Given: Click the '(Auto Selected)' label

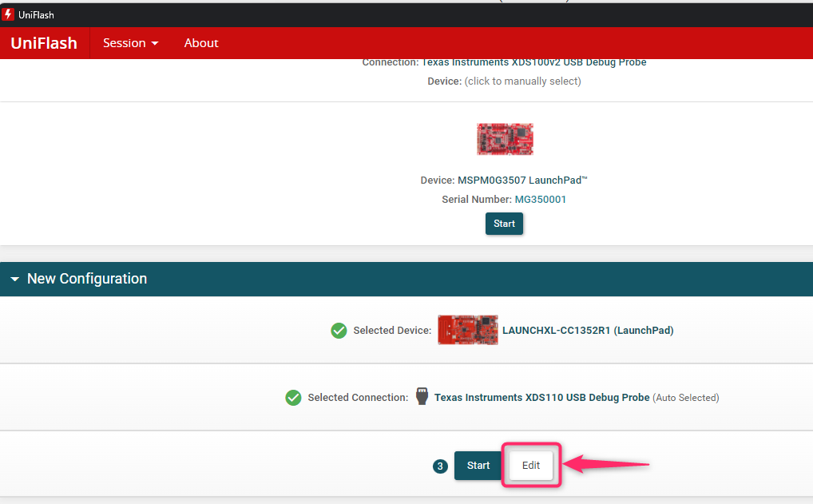Looking at the screenshot, I should (x=685, y=398).
